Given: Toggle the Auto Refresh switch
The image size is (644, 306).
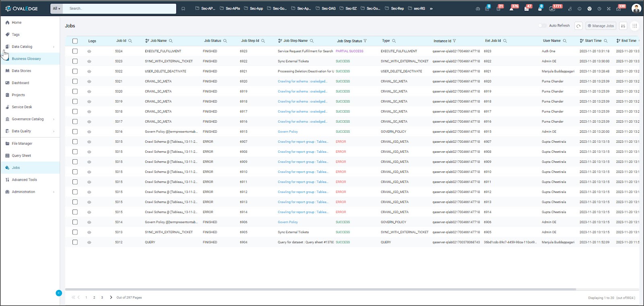Looking at the screenshot, I should click(542, 26).
